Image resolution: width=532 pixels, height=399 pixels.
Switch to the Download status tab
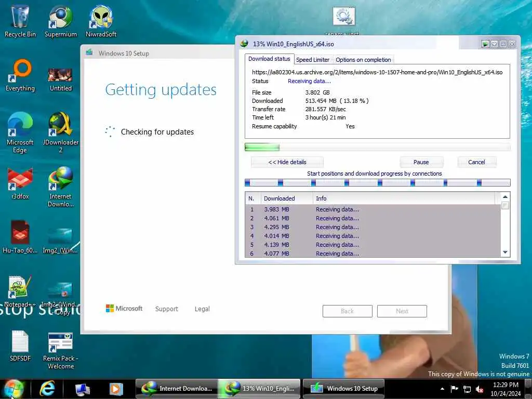coord(269,59)
